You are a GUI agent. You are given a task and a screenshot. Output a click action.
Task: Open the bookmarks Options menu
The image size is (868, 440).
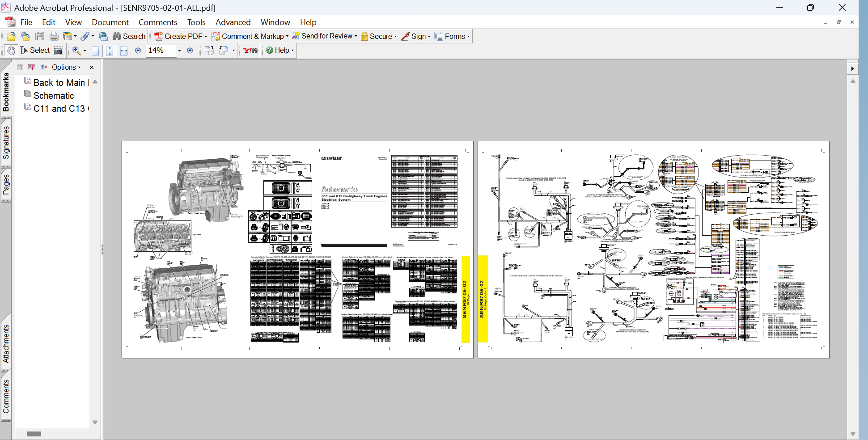(66, 67)
